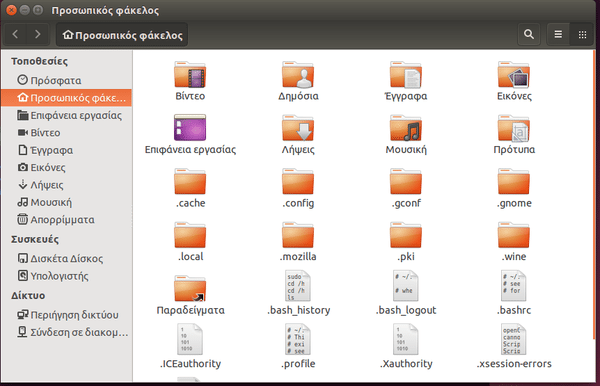Select the Έγγραφα folder icon
Viewport: 600px width, 386px height.
click(406, 75)
